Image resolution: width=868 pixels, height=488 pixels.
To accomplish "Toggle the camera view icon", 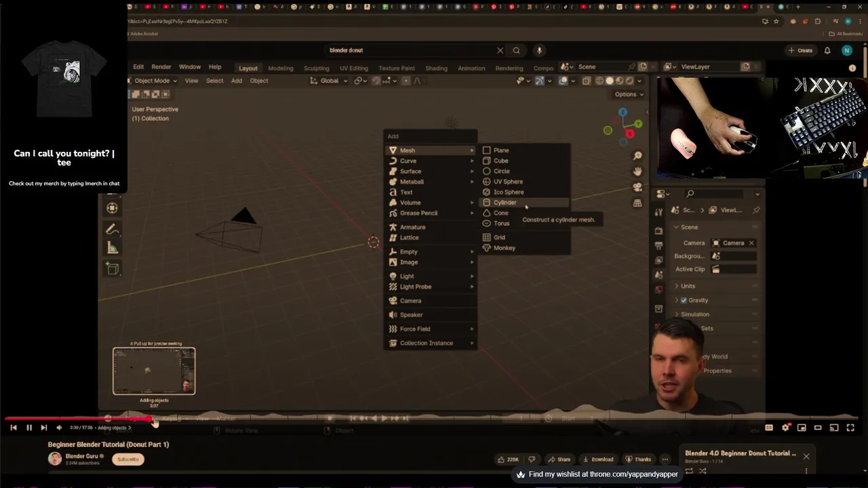I will [x=637, y=187].
